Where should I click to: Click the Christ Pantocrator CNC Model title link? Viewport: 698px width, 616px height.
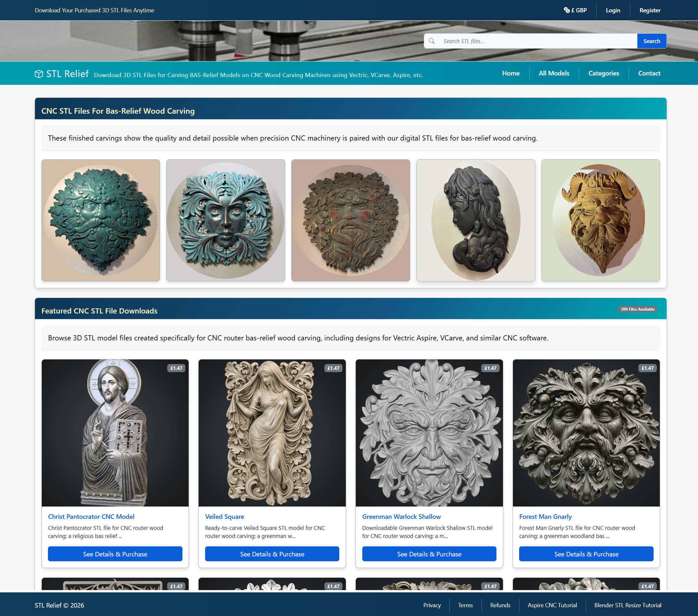click(91, 517)
